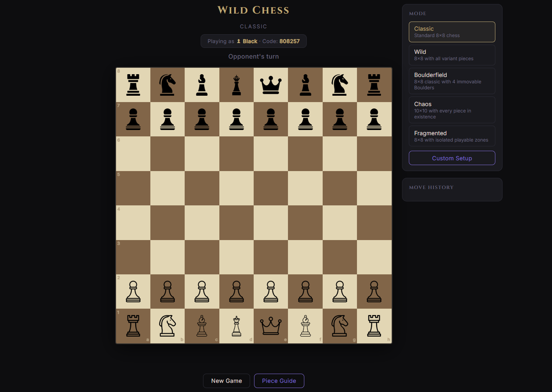Click the white knight on g1

pos(340,326)
